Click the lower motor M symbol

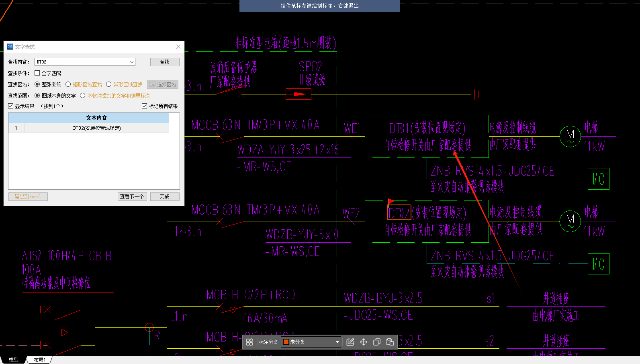click(570, 221)
